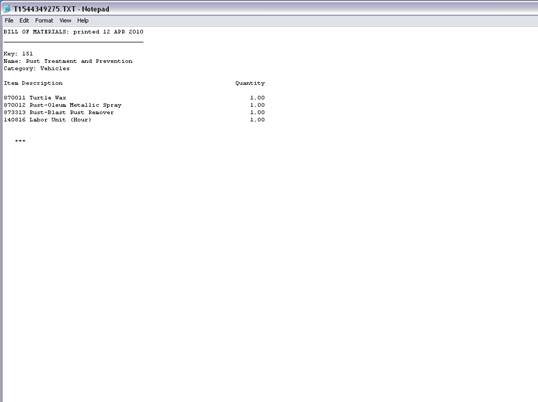The height and width of the screenshot is (402, 538).
Task: Click the Item Description column header text
Action: click(33, 83)
